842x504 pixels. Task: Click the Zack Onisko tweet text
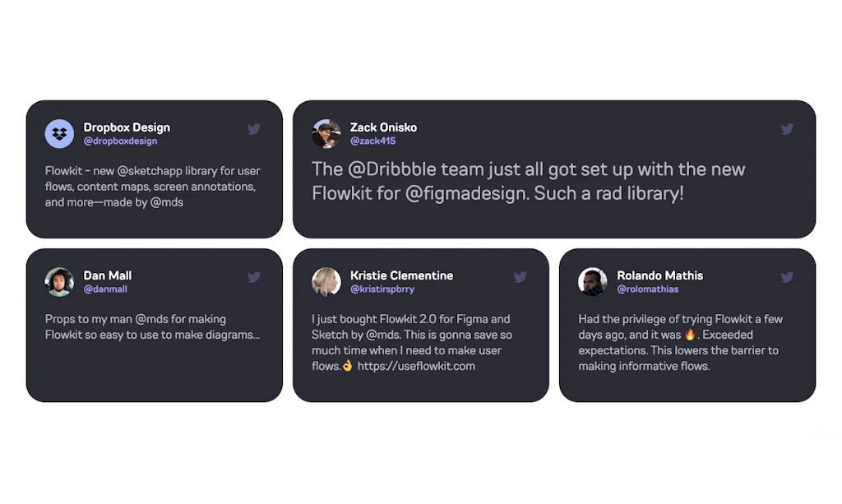click(528, 182)
